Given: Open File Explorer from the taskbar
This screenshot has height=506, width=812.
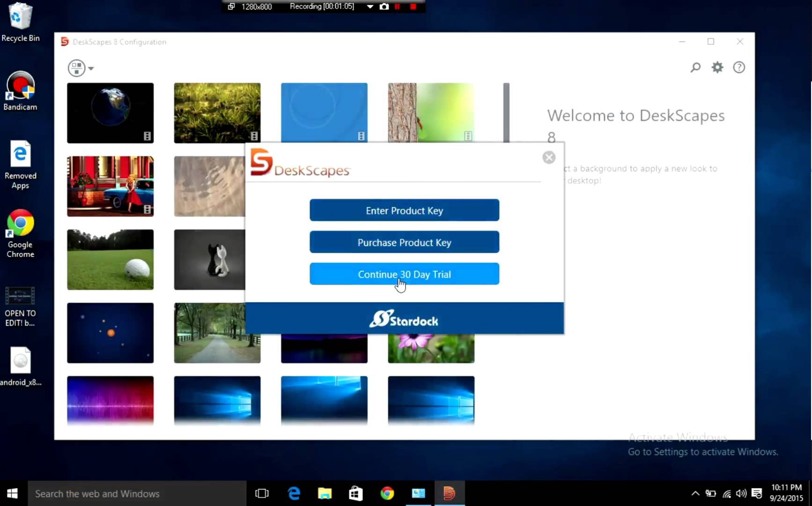Looking at the screenshot, I should 325,493.
